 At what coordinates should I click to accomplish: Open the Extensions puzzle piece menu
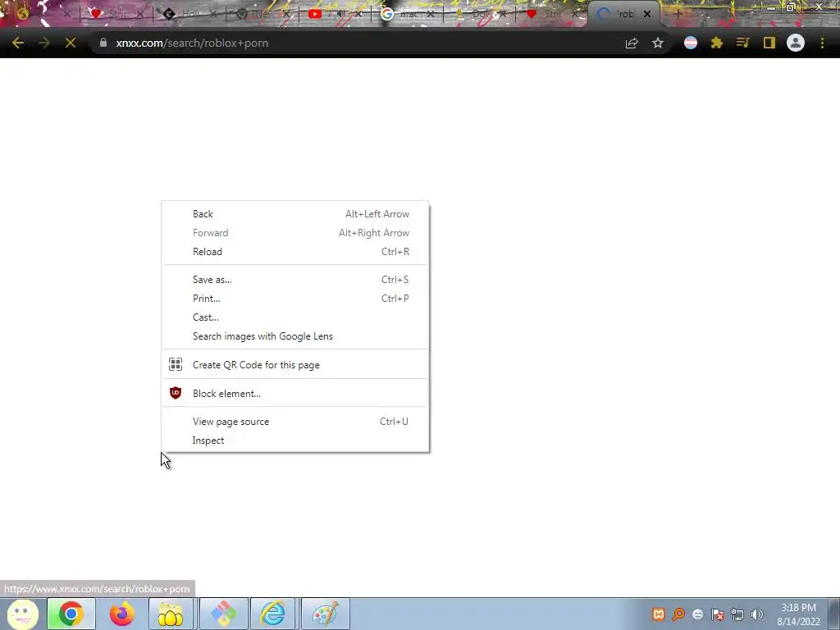pos(717,43)
